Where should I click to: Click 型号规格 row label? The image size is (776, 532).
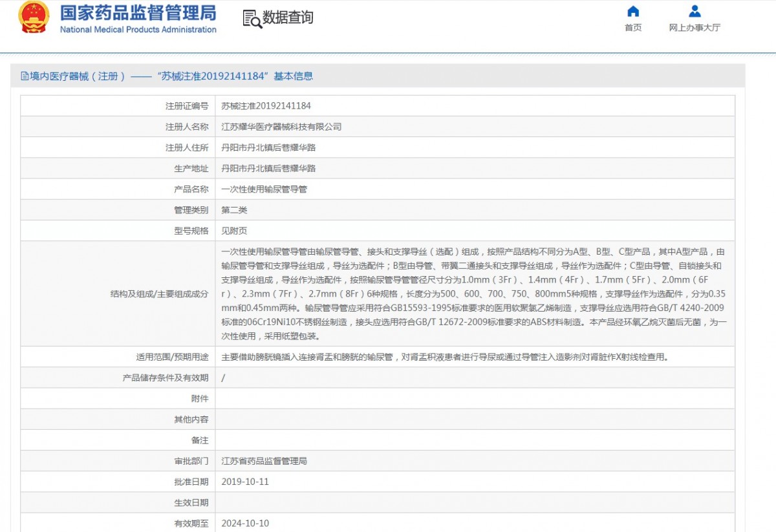point(191,231)
